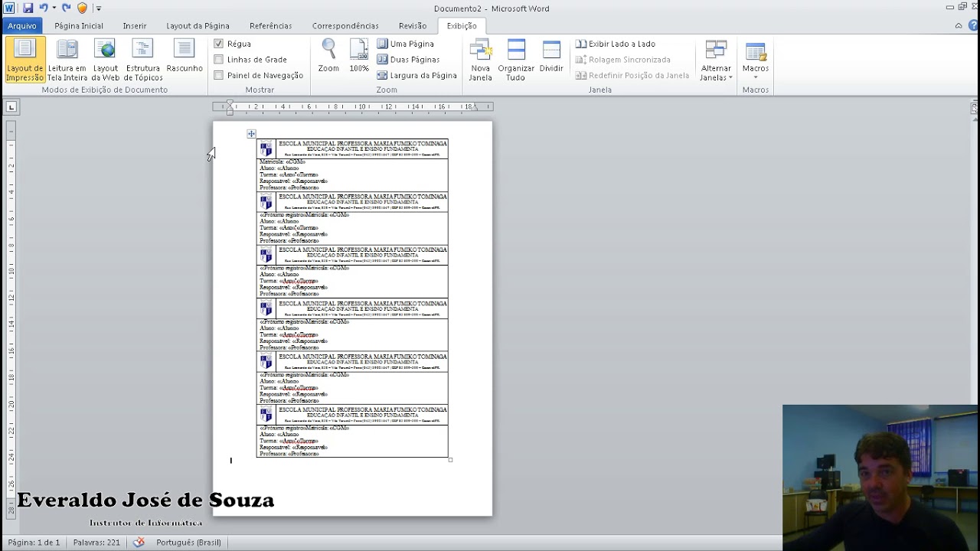Enable Linhas de Grade checkbox
The height and width of the screenshot is (551, 980).
click(x=218, y=59)
